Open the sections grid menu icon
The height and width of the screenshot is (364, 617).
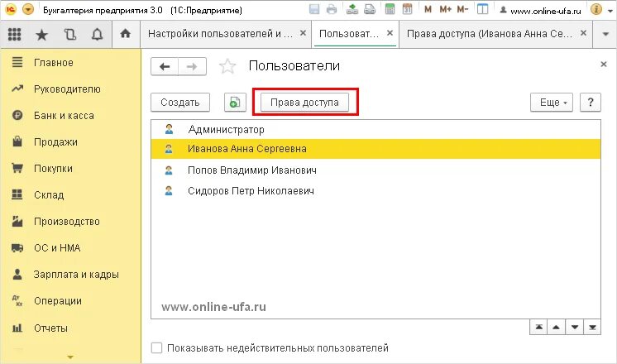15,34
